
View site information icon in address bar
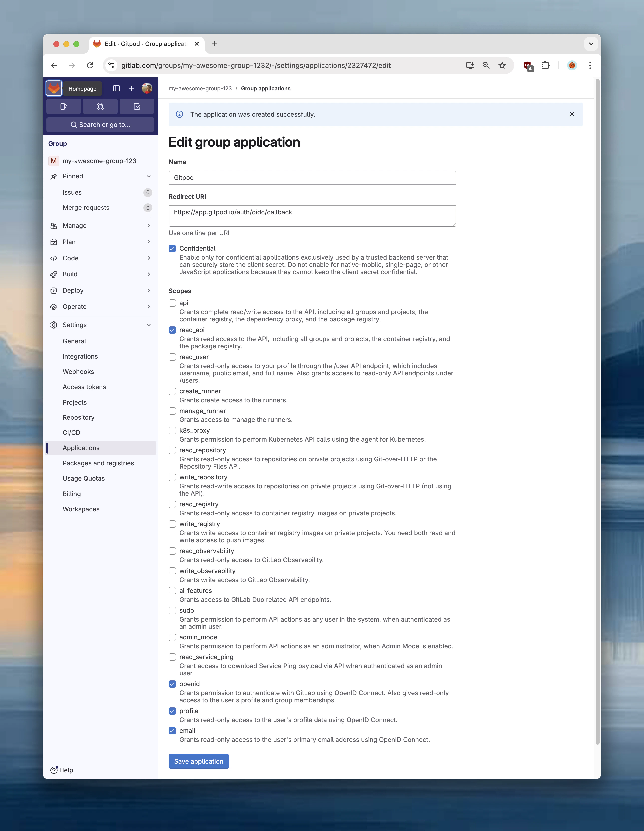pos(111,65)
